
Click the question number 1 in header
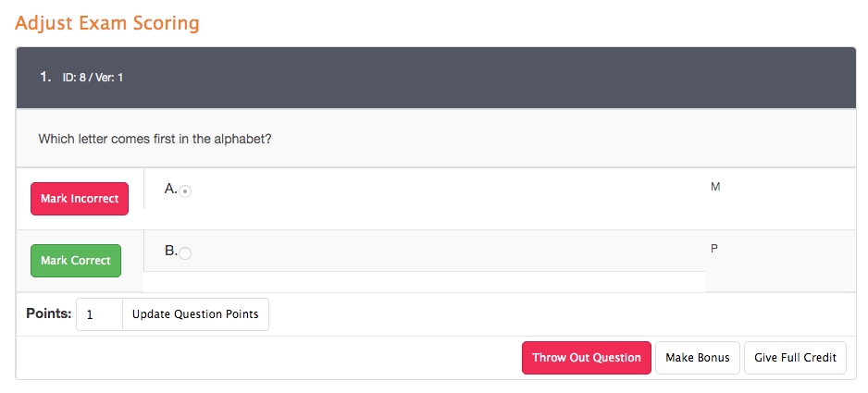(44, 77)
